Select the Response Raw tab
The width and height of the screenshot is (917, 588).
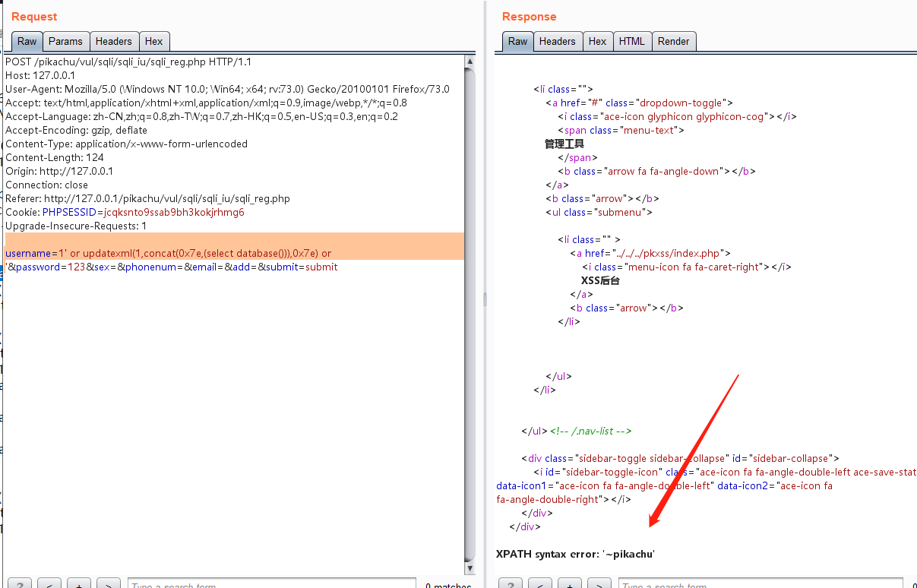(518, 42)
